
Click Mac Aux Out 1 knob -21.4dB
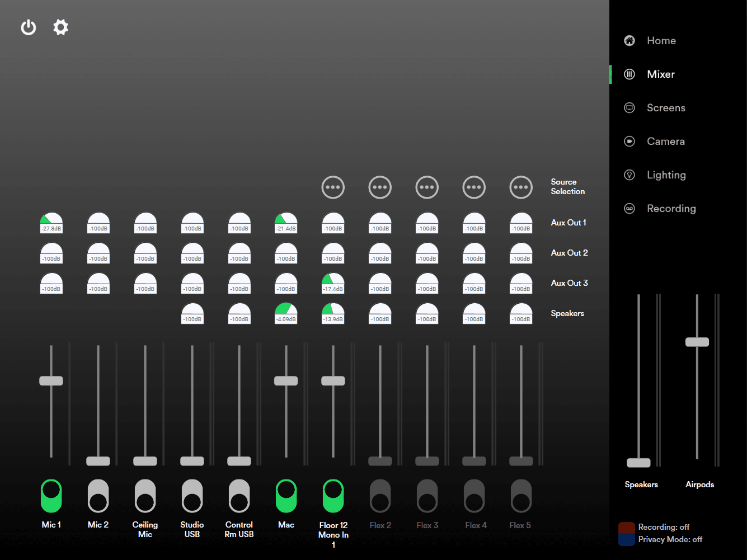point(286,223)
